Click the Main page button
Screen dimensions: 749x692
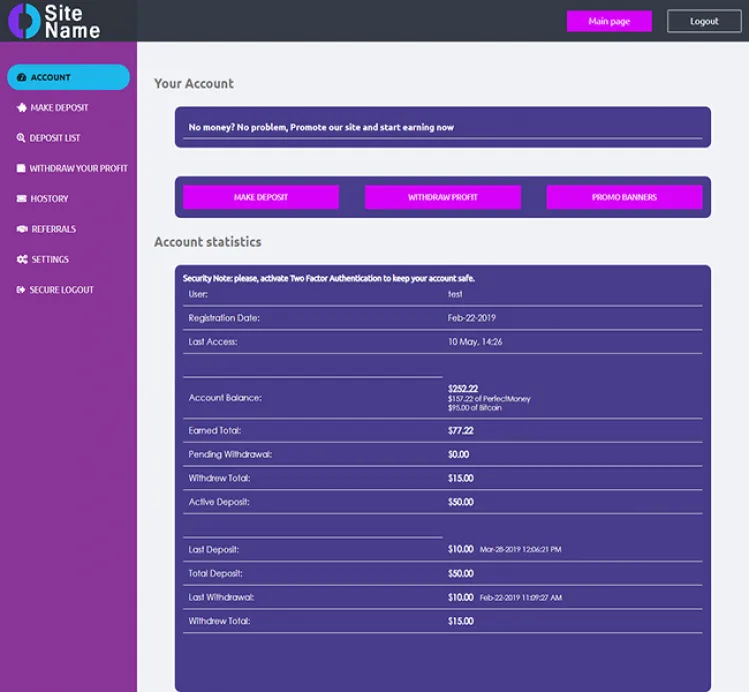(x=609, y=21)
